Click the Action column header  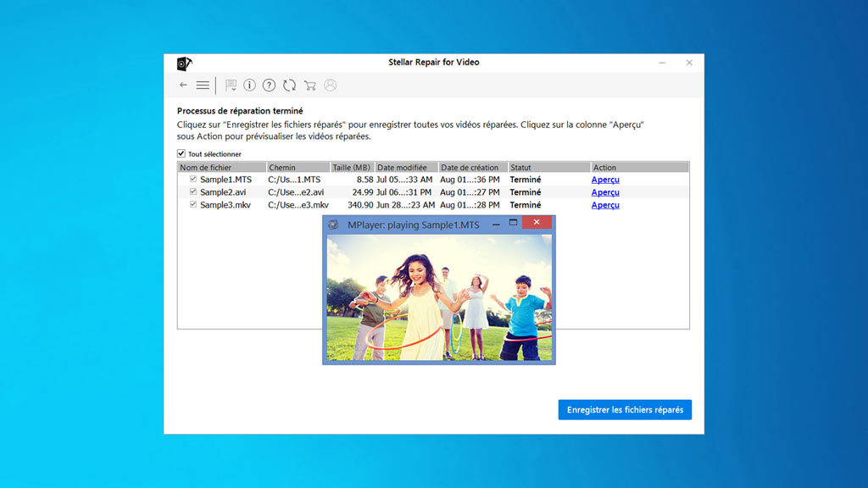(x=640, y=167)
